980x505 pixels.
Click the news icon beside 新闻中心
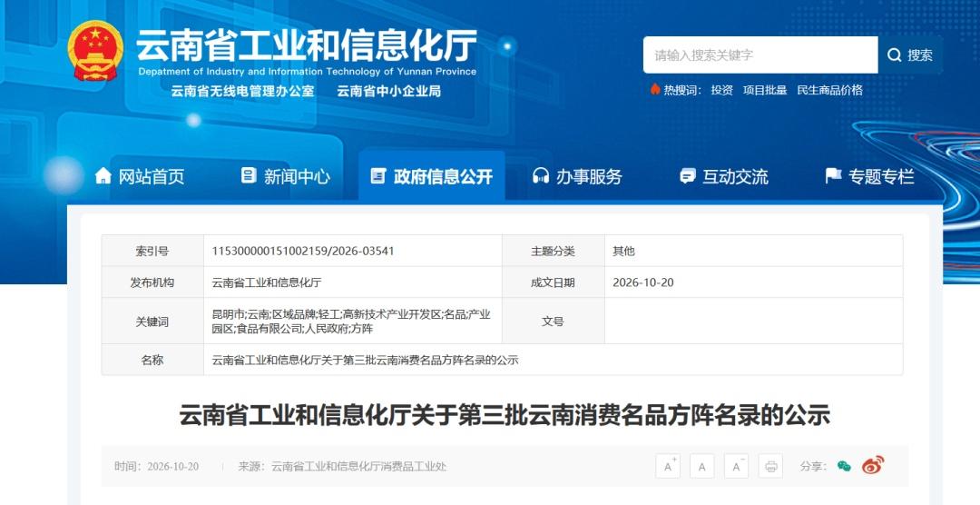click(249, 176)
